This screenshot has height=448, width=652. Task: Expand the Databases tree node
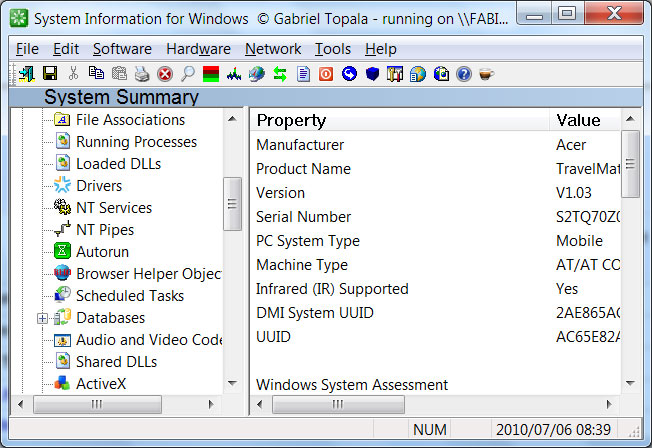coord(42,319)
